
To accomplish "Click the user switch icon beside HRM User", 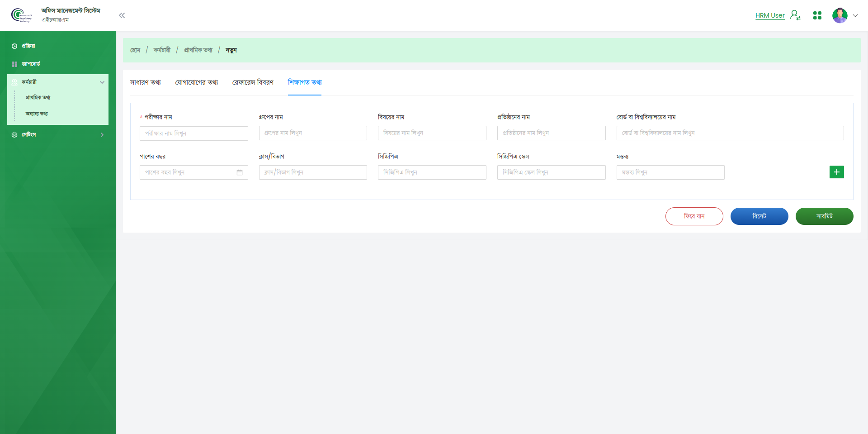I will coord(795,15).
